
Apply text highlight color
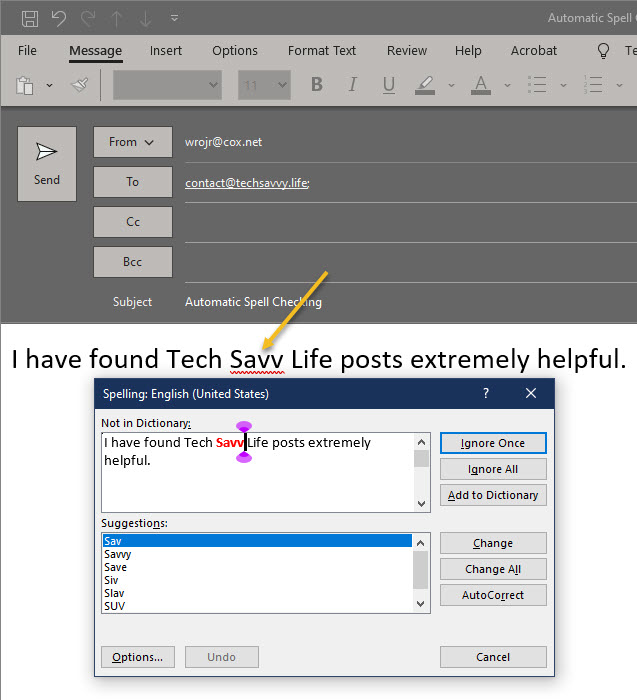tap(425, 85)
